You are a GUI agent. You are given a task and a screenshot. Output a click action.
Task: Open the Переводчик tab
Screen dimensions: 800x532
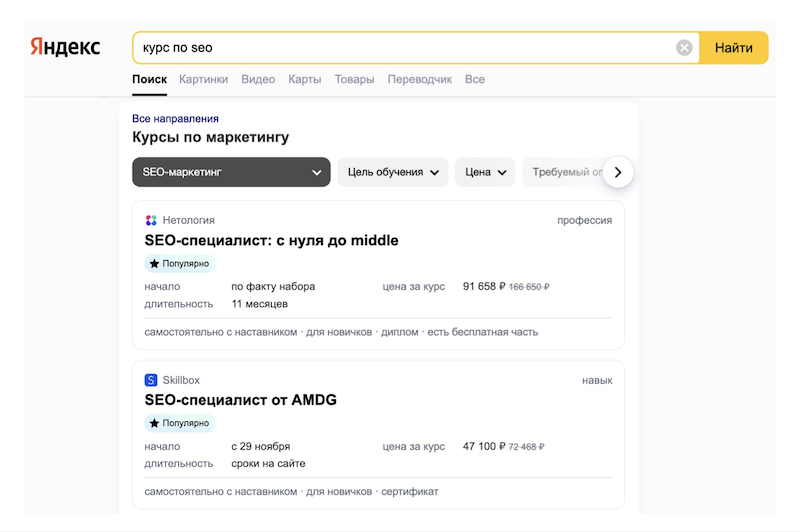tap(420, 80)
